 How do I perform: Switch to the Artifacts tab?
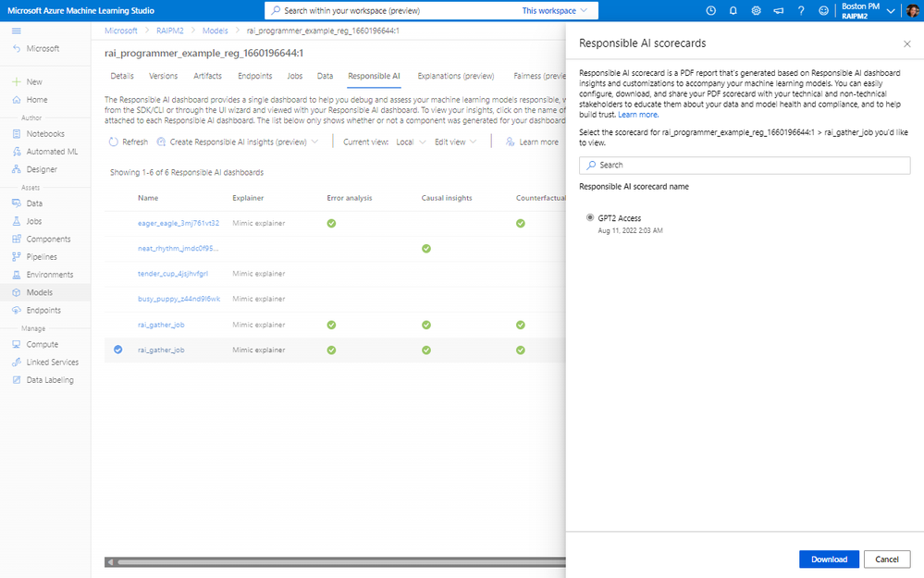point(207,76)
